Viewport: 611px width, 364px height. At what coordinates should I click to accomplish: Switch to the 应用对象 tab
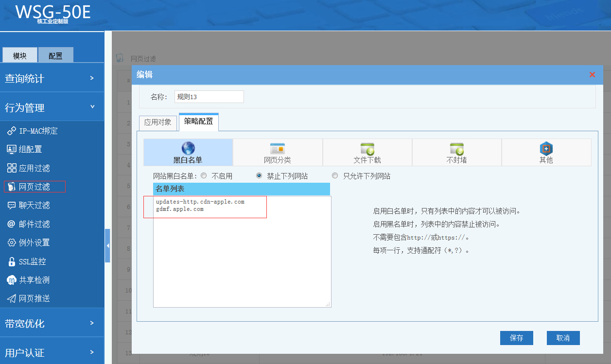(158, 122)
